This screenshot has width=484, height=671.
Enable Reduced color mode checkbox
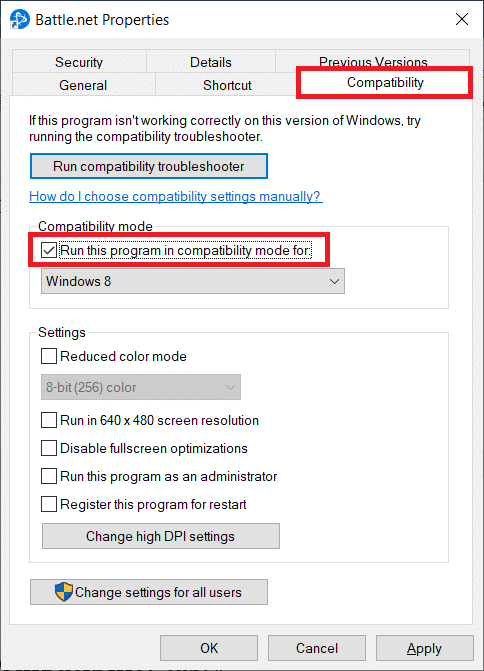[49, 356]
